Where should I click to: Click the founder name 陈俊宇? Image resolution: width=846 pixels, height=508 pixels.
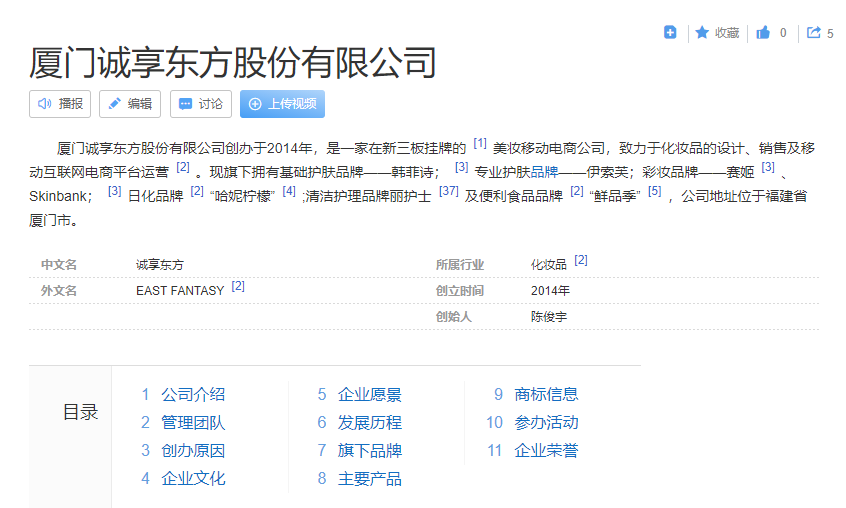click(x=549, y=317)
